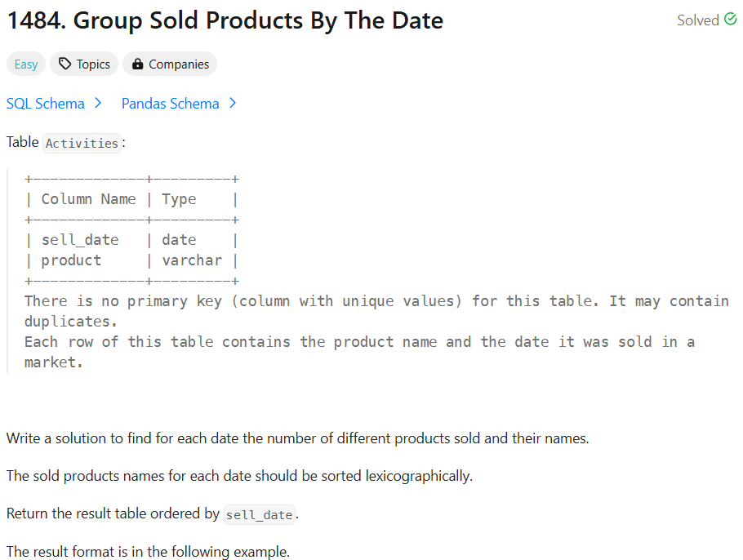
Task: Click the problem title 1484. Group Sold Products
Action: [225, 21]
